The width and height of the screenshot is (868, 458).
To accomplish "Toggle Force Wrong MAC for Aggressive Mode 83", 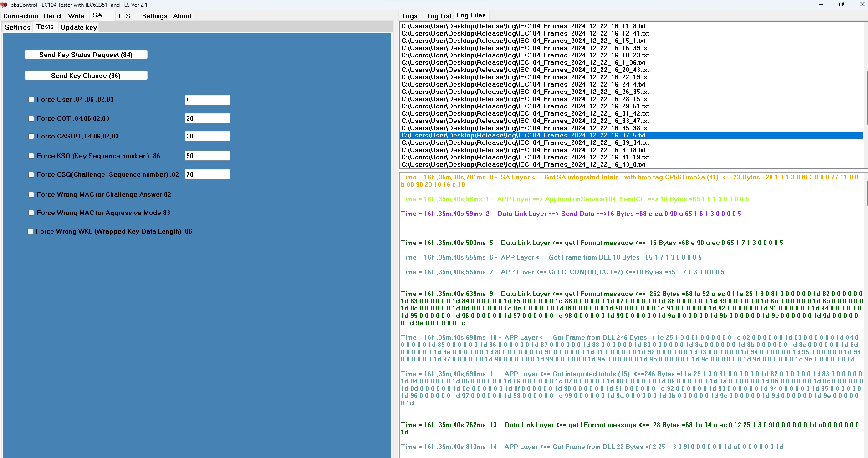I will tap(31, 213).
